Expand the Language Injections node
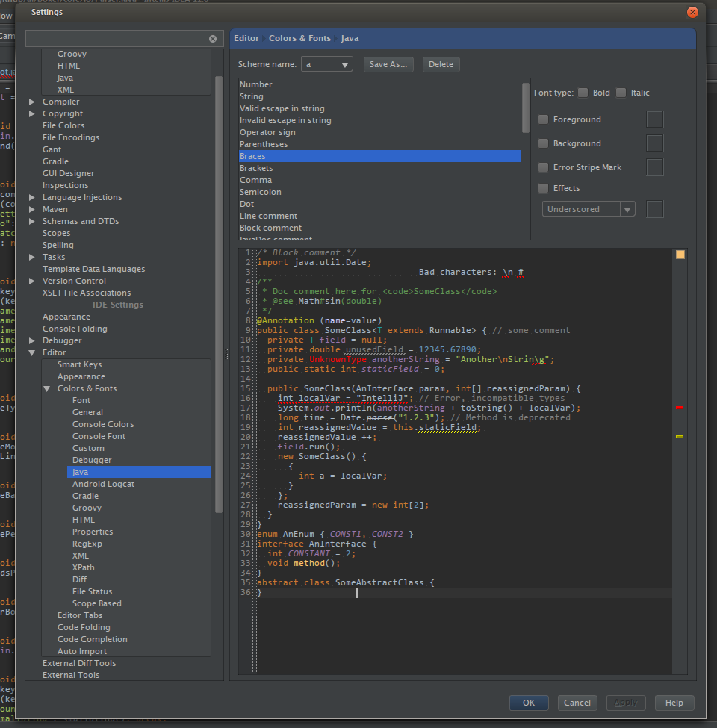717x728 pixels. click(32, 197)
